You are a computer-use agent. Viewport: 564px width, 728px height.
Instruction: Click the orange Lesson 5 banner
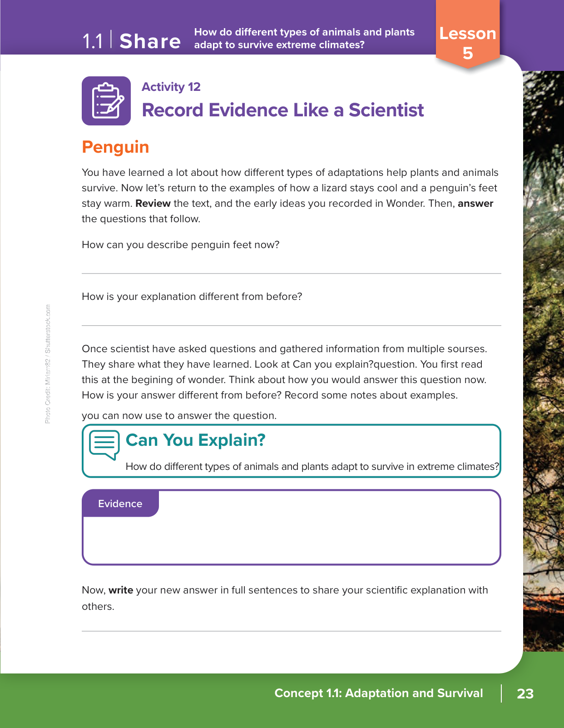pos(468,43)
